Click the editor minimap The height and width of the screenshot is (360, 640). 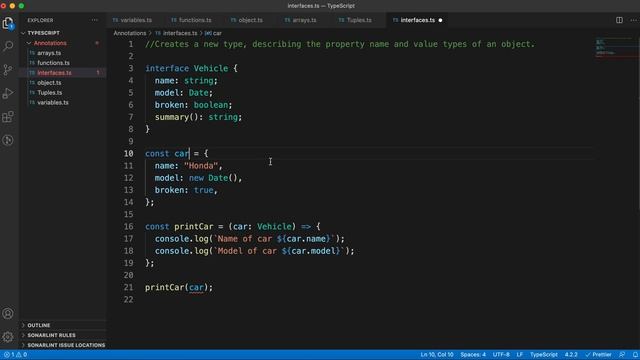(614, 48)
